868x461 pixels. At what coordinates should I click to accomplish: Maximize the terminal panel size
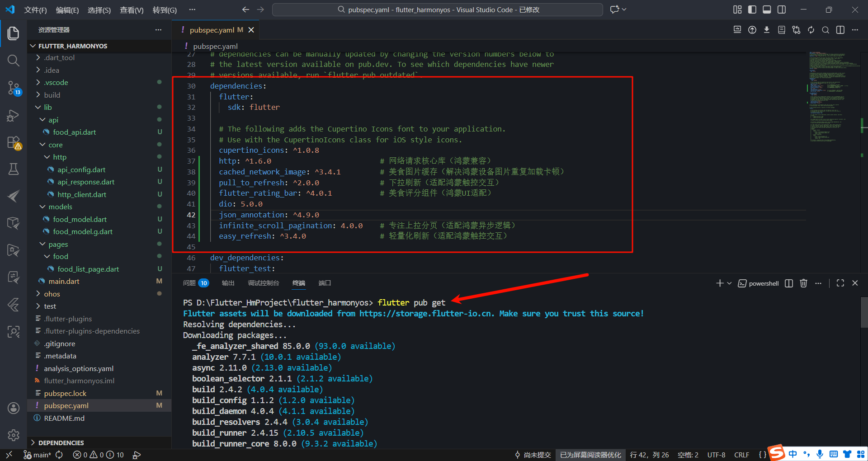pos(840,283)
